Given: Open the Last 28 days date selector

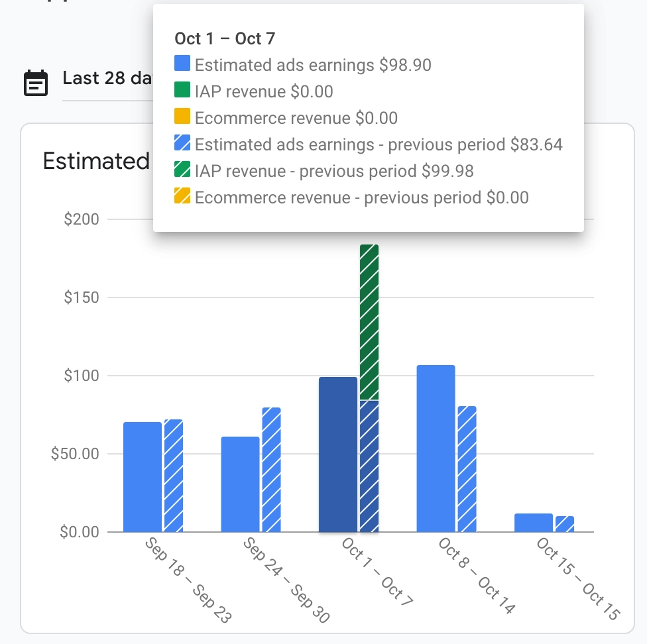Looking at the screenshot, I should tap(106, 79).
